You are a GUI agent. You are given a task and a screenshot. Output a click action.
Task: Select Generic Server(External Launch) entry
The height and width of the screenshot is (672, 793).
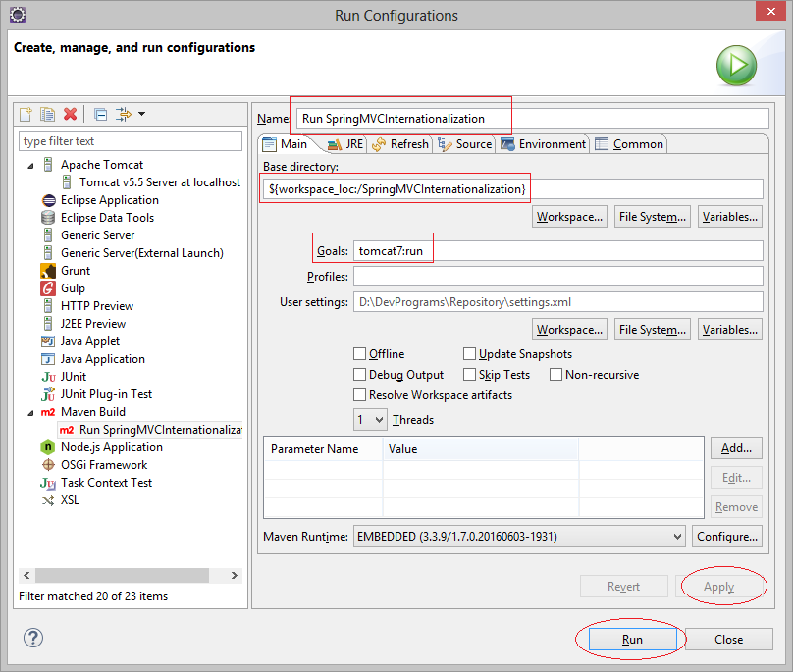142,253
